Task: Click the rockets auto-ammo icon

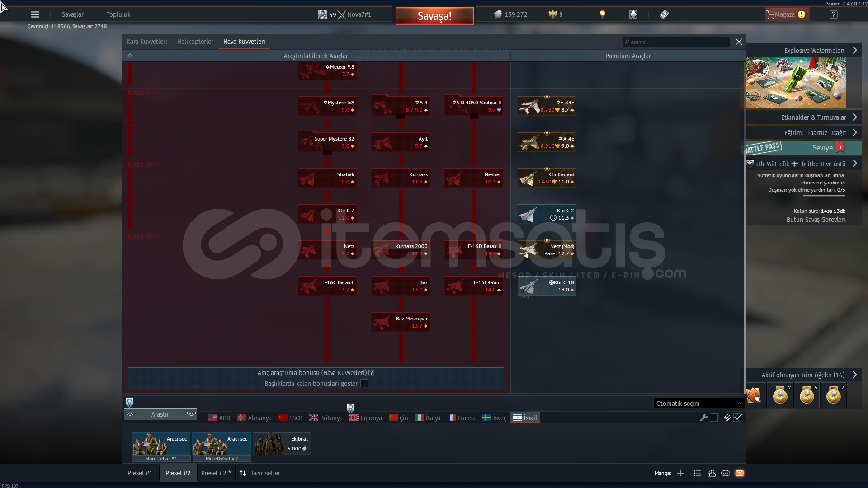Action: pos(727,418)
